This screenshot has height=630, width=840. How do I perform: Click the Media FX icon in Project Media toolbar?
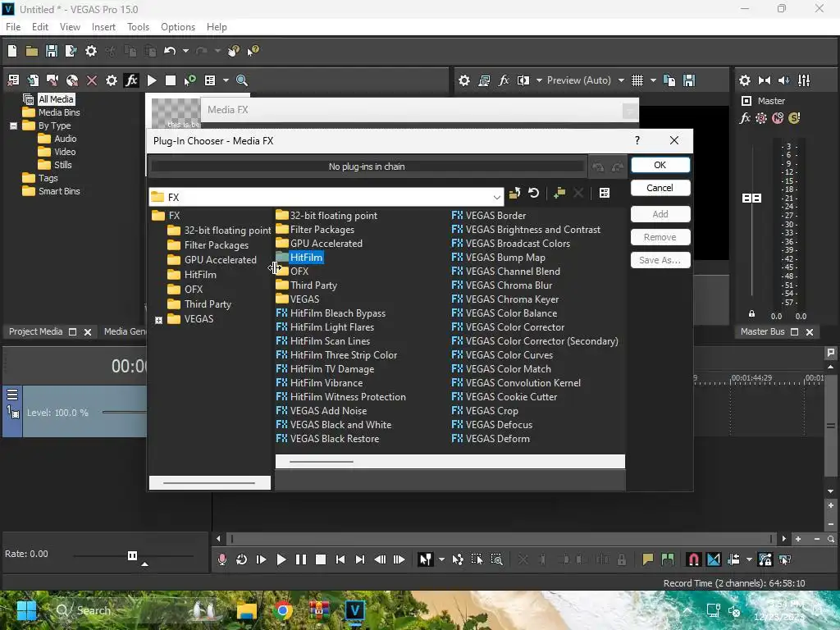131,80
